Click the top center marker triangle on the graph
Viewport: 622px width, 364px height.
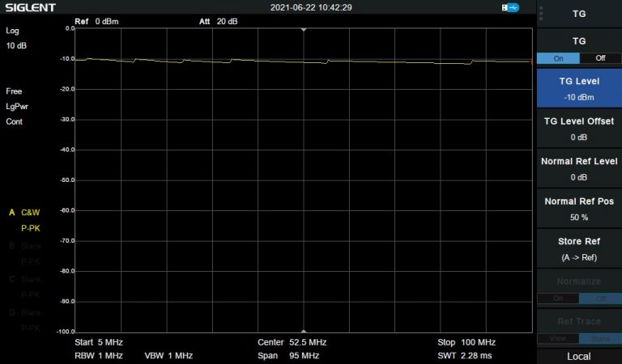tap(304, 30)
